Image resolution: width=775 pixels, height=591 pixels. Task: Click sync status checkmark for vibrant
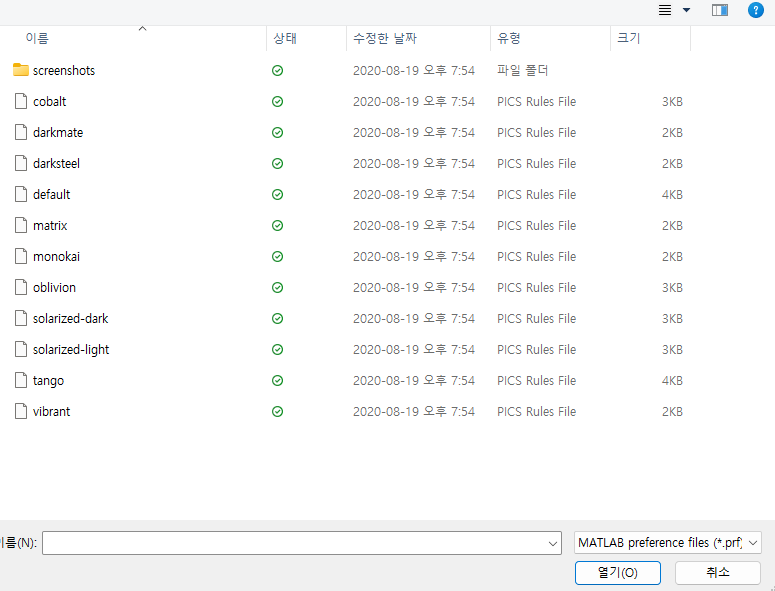(278, 412)
